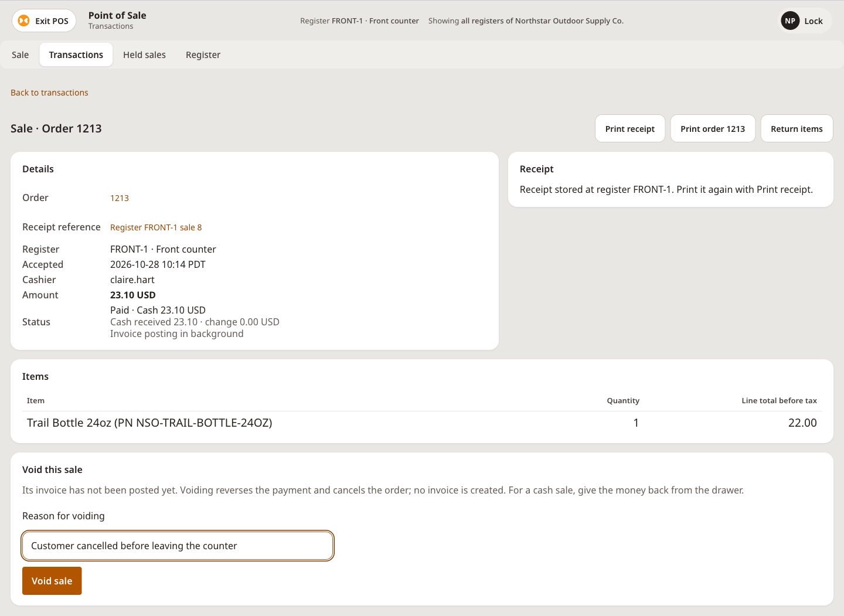
Task: Open the Sale tab
Action: (21, 55)
